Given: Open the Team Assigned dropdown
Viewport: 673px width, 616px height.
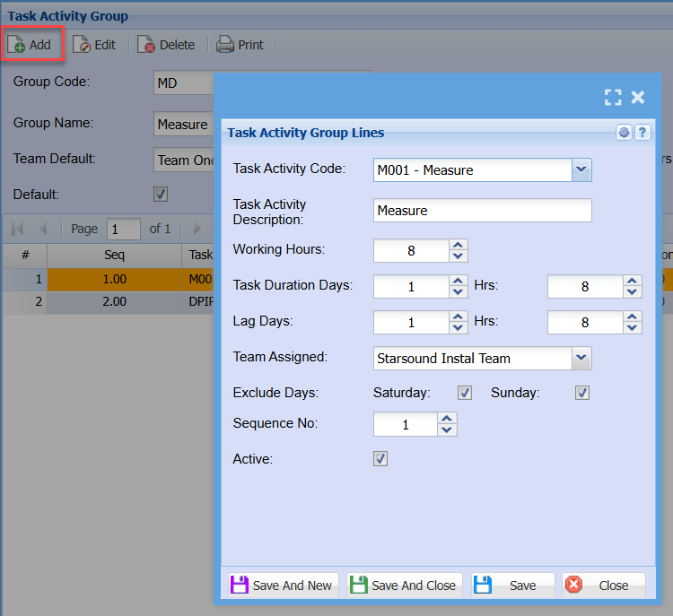Looking at the screenshot, I should [x=581, y=359].
